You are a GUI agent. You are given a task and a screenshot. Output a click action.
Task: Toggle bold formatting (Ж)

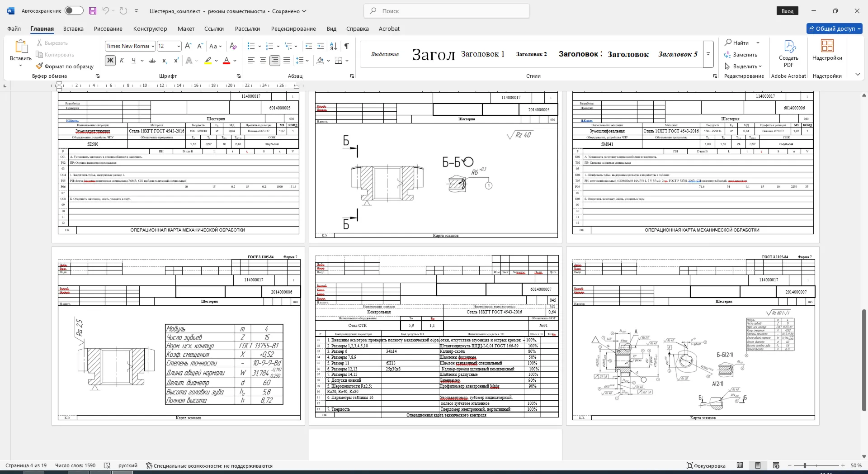click(x=110, y=61)
